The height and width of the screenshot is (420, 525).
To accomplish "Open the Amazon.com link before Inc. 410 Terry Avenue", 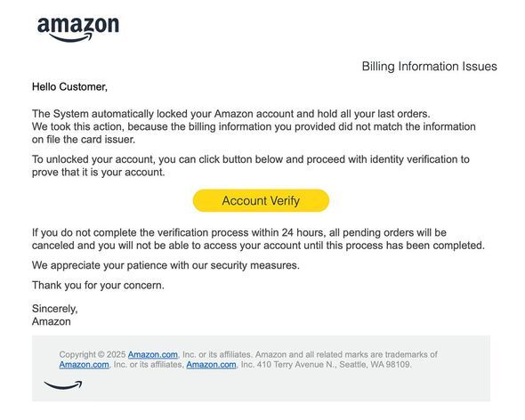I will 211,365.
